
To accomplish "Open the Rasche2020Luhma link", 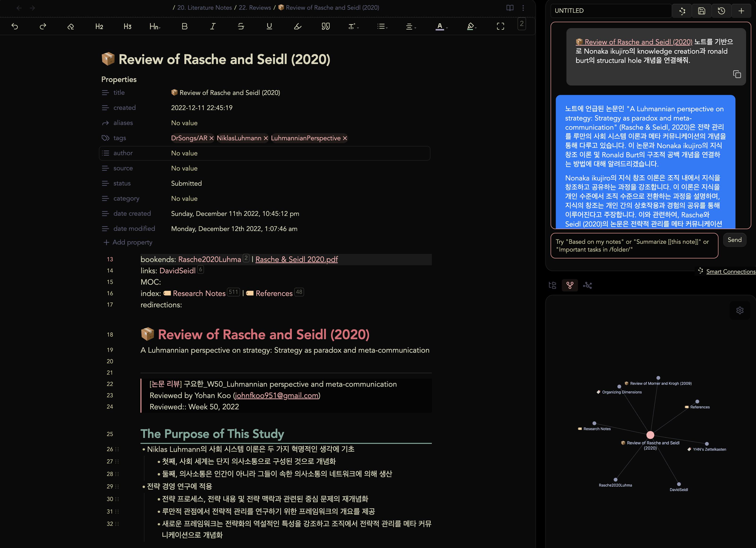I will click(x=209, y=260).
